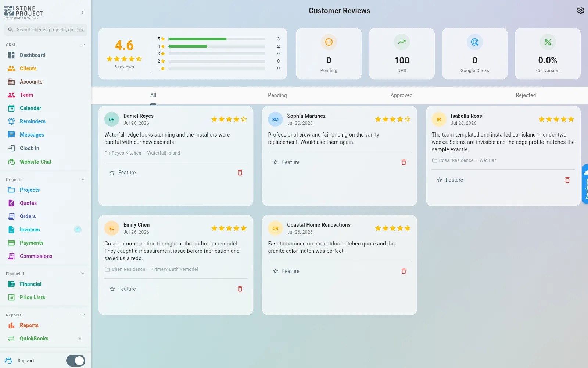Toggle the Support switch
This screenshot has height=368, width=588.
pos(76,361)
